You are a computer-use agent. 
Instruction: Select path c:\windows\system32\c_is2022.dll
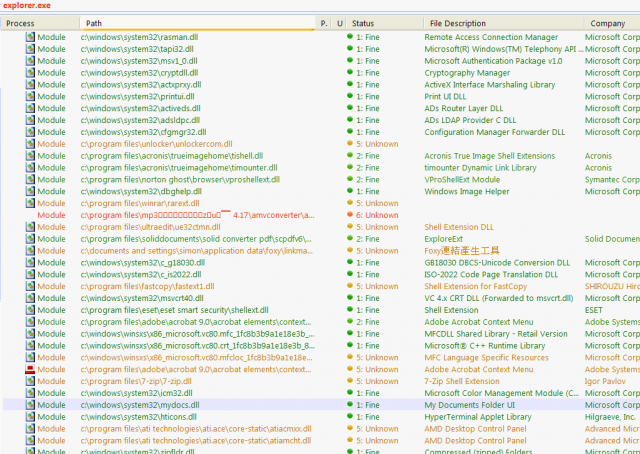141,274
